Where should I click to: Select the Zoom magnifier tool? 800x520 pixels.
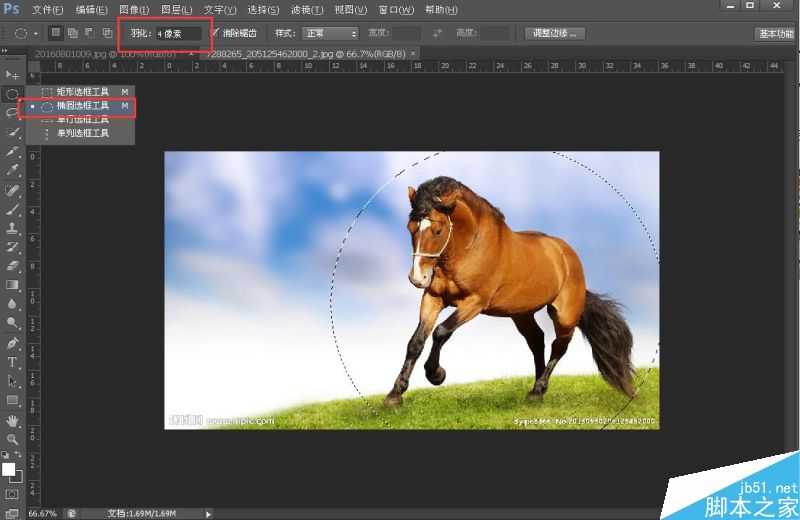point(12,439)
